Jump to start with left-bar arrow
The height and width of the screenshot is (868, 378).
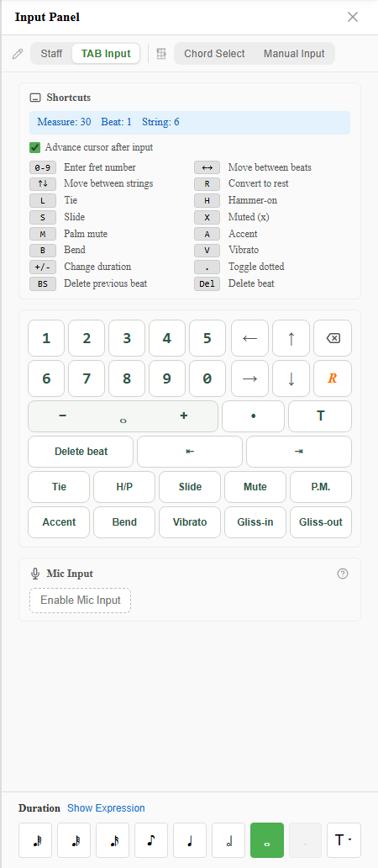[190, 452]
